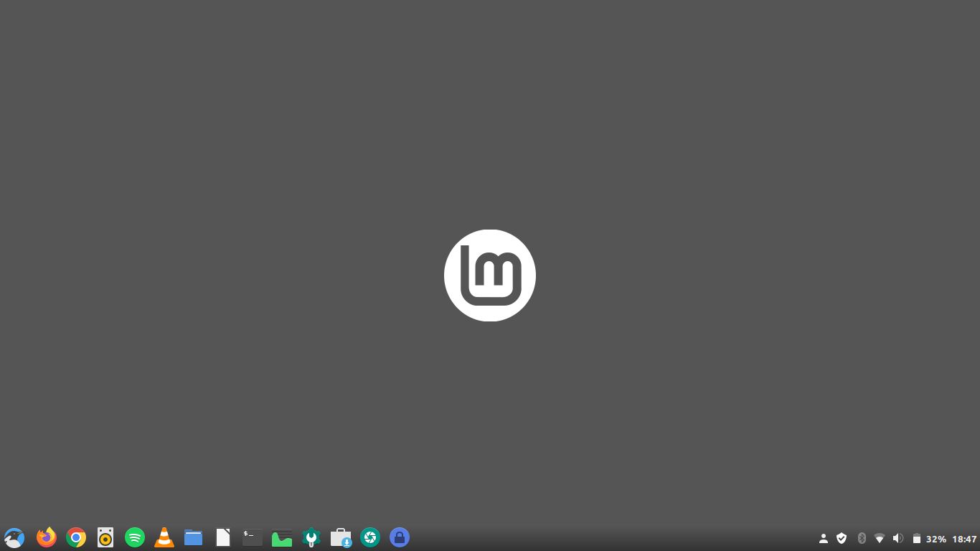Open the LibreOffice document app

[x=222, y=537]
